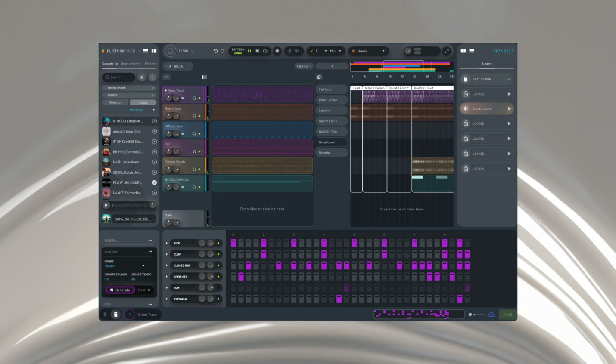The height and width of the screenshot is (364, 616).
Task: Select the Breakdown section button
Action: click(330, 142)
